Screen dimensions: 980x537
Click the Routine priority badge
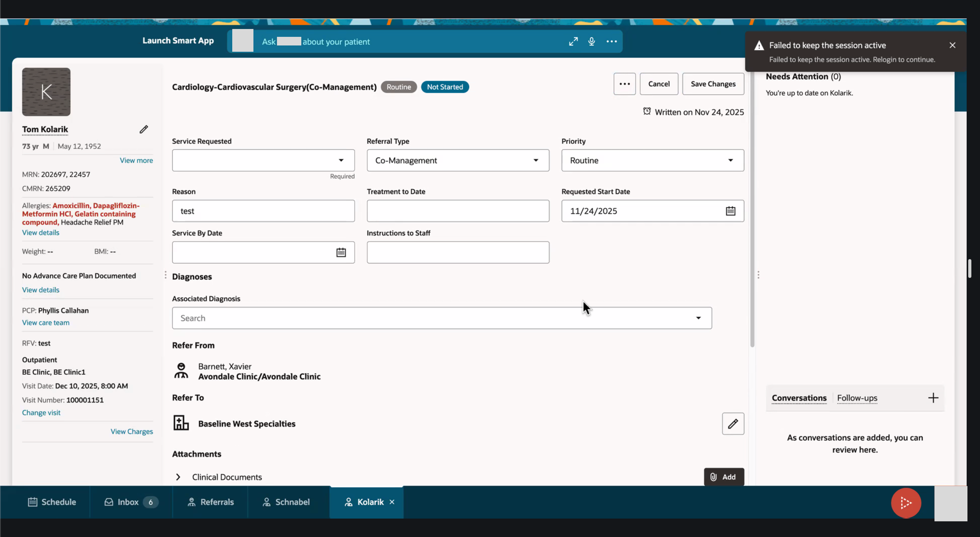pos(399,87)
